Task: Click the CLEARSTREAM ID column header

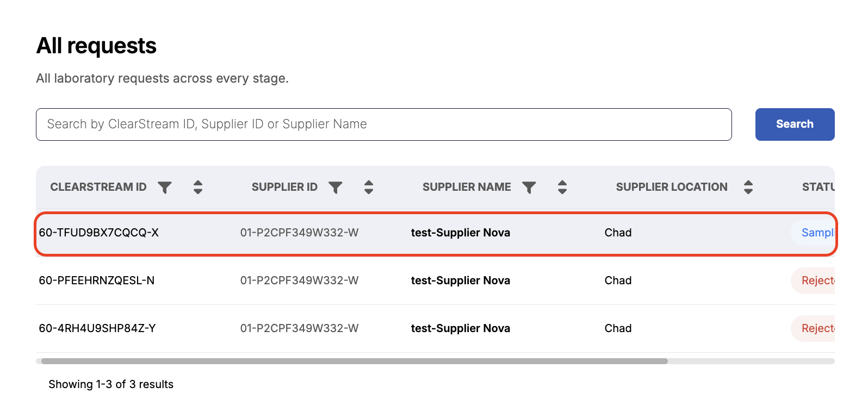Action: pos(98,187)
